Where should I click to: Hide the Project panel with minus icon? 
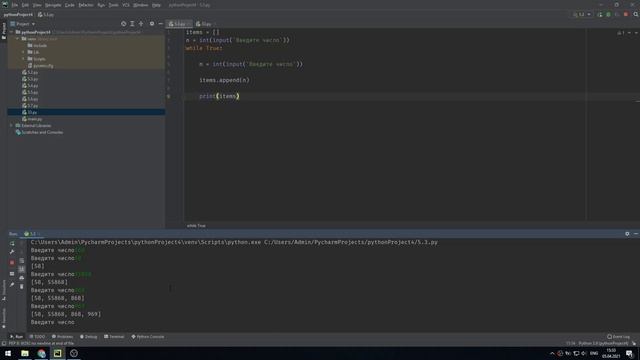tap(160, 24)
